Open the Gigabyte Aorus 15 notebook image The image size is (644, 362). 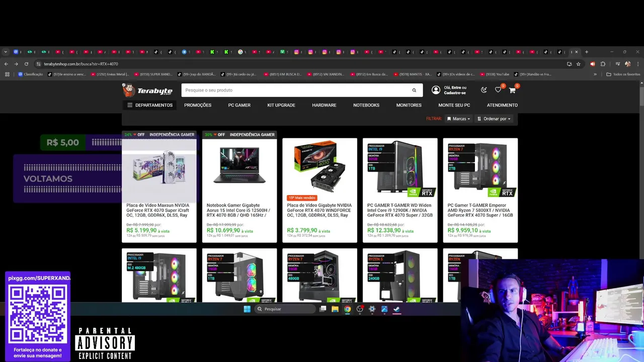[239, 166]
